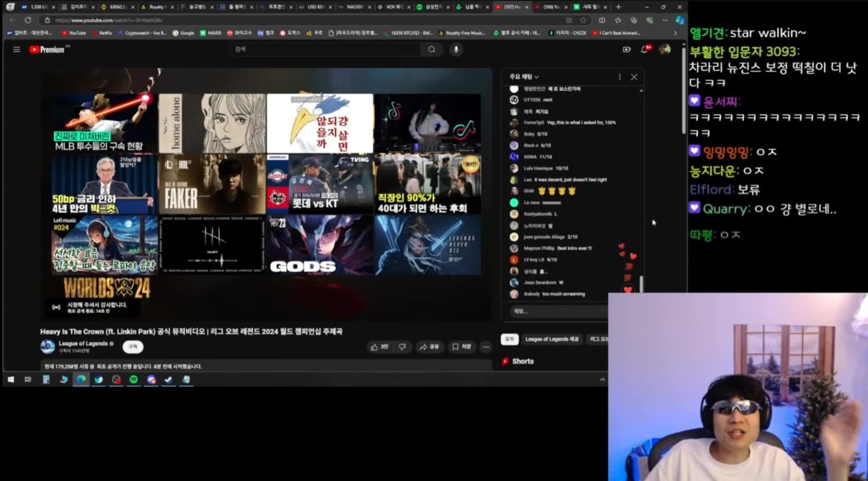868x481 pixels.
Task: Open the NAVER bookmark
Action: 210,33
